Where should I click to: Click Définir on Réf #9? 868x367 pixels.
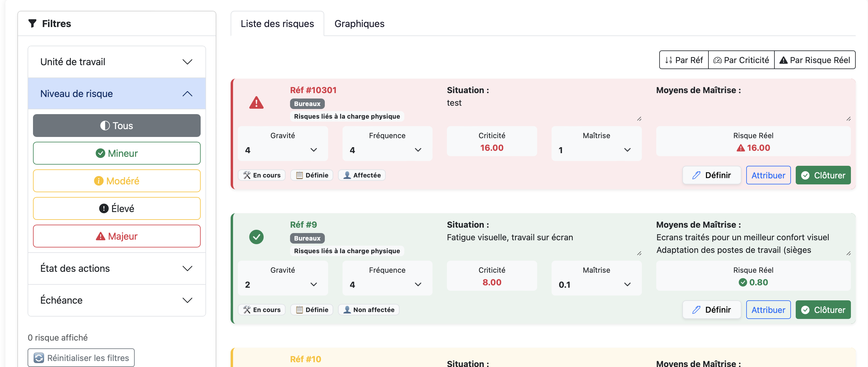point(712,310)
